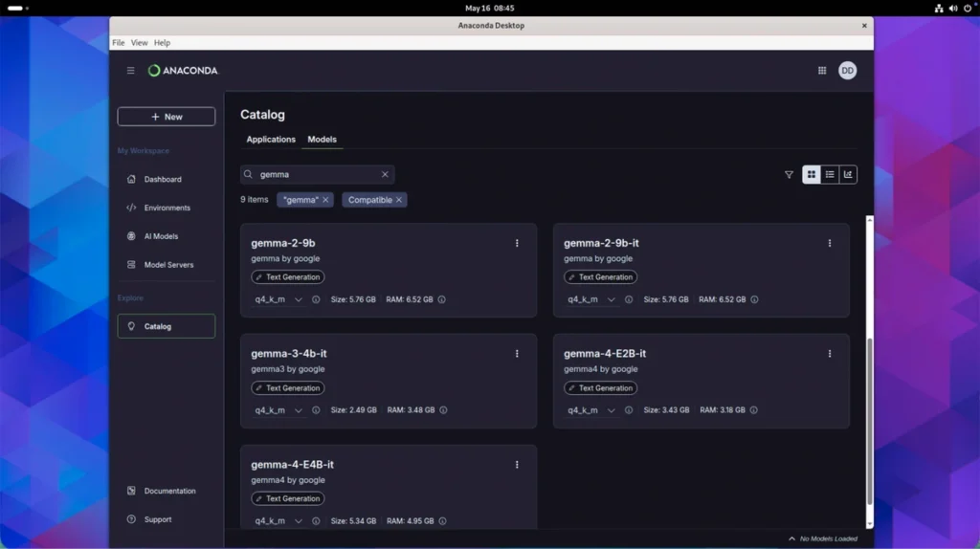Open gemma-3-4b-it model title
Screen dimensions: 980x549
(289, 354)
